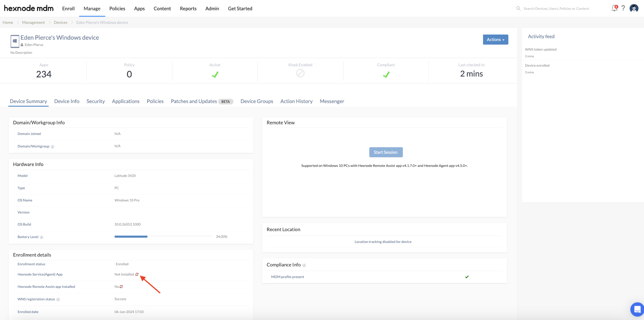Image resolution: width=644 pixels, height=320 pixels.
Task: Switch to Security tab
Action: point(96,101)
